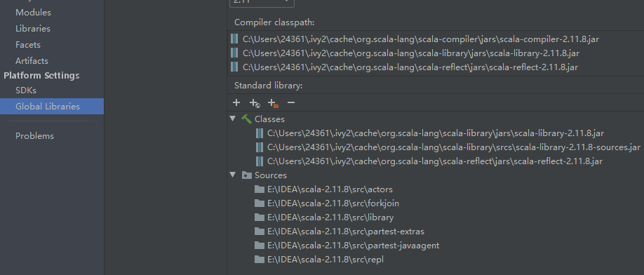Open the Problems section
Viewport: 644px width, 275px height.
(34, 135)
